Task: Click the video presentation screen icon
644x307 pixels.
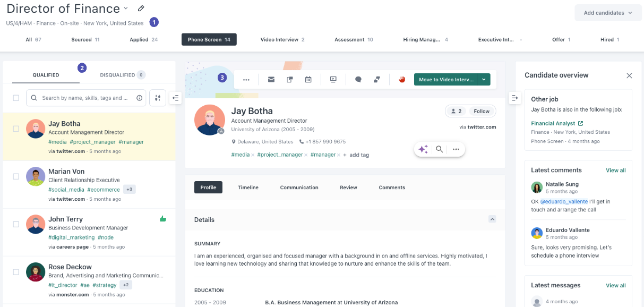Action: tap(333, 80)
